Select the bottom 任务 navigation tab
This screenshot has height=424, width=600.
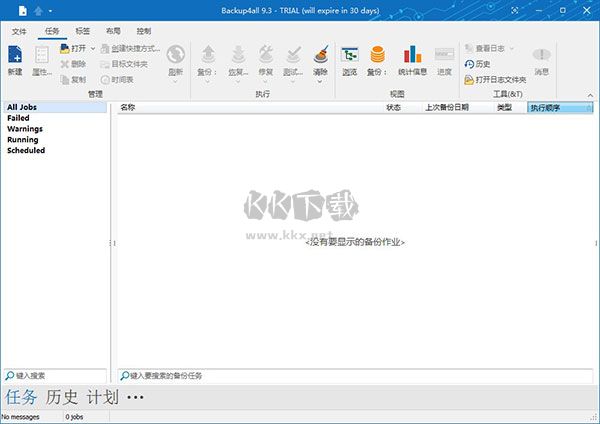point(21,397)
